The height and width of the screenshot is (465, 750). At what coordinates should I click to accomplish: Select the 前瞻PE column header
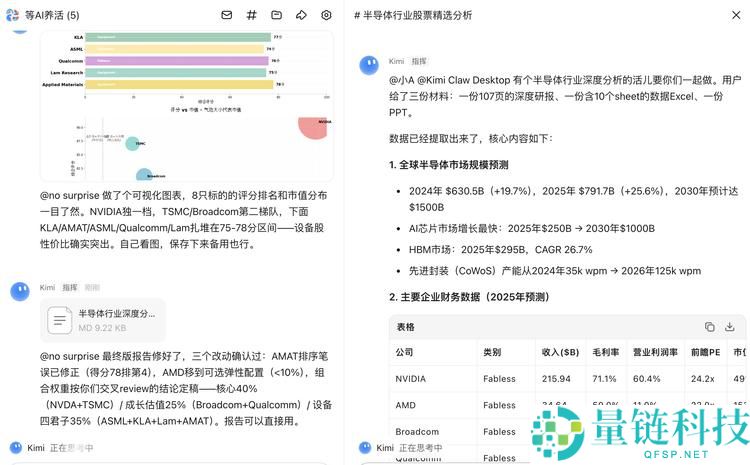click(x=706, y=352)
